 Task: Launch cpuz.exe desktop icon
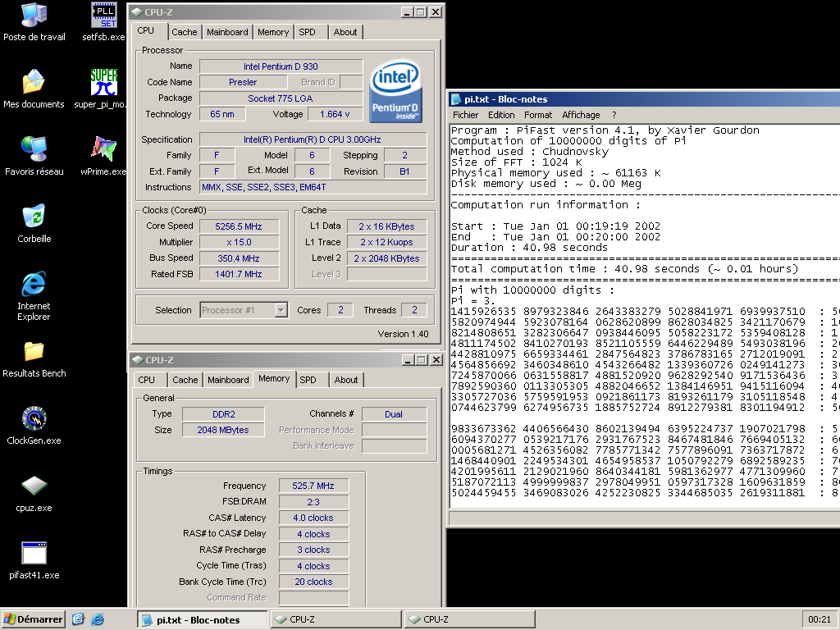[34, 493]
